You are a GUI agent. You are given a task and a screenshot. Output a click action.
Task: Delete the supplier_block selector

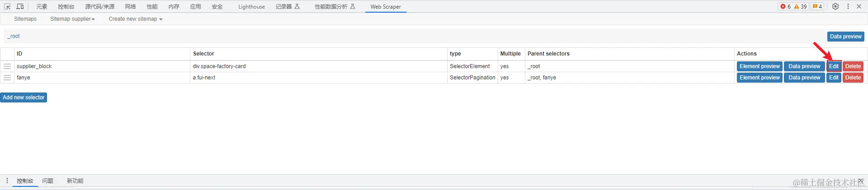pos(853,66)
